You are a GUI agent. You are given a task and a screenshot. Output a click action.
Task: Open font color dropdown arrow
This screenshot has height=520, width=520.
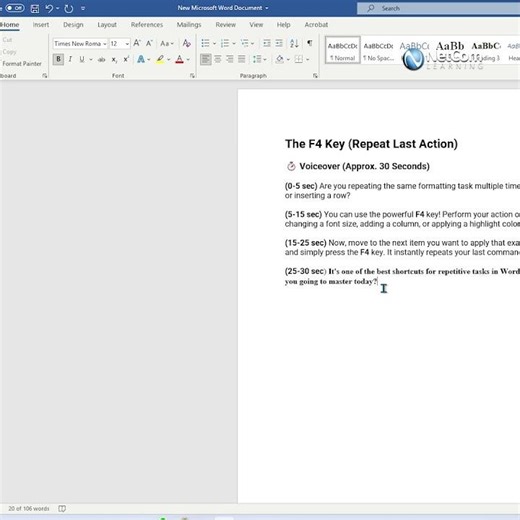[x=188, y=60]
